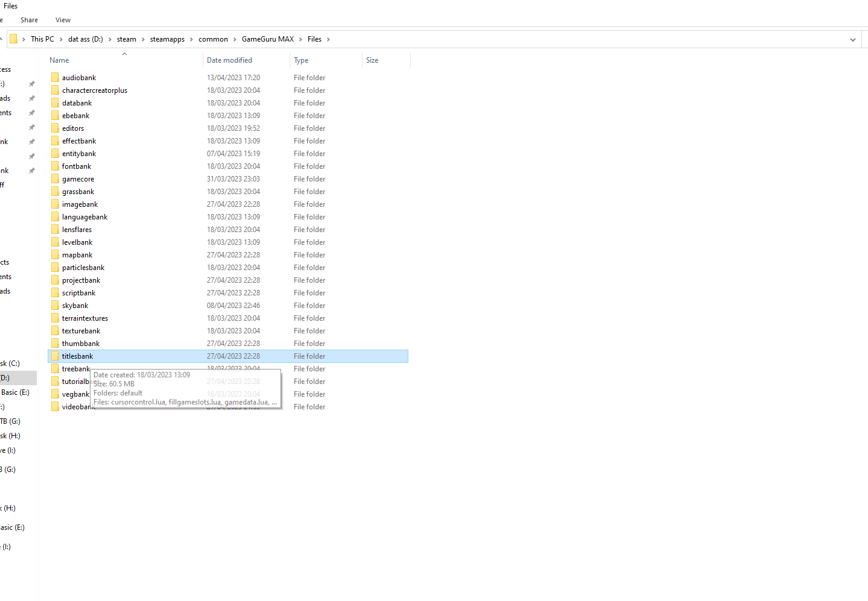Viewport: 868px width, 601px height.
Task: Open the Share ribbon tab
Action: point(29,19)
